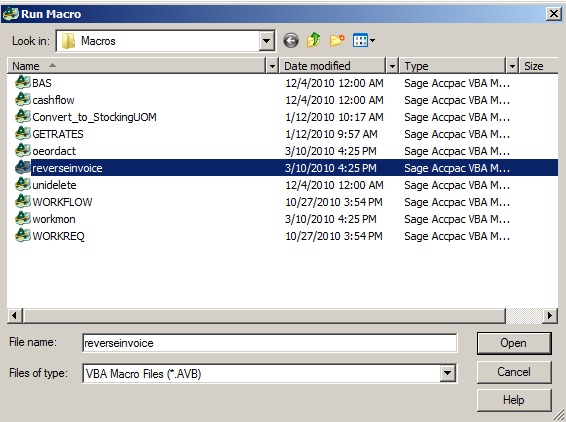Click the Cancel button

[514, 372]
